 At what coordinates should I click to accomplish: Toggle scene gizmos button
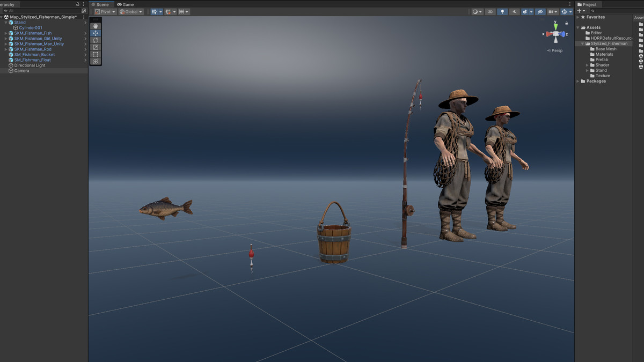[x=564, y=11]
